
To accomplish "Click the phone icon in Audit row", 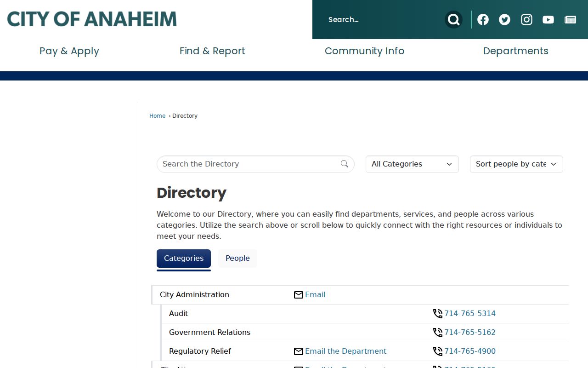I will [x=438, y=314].
